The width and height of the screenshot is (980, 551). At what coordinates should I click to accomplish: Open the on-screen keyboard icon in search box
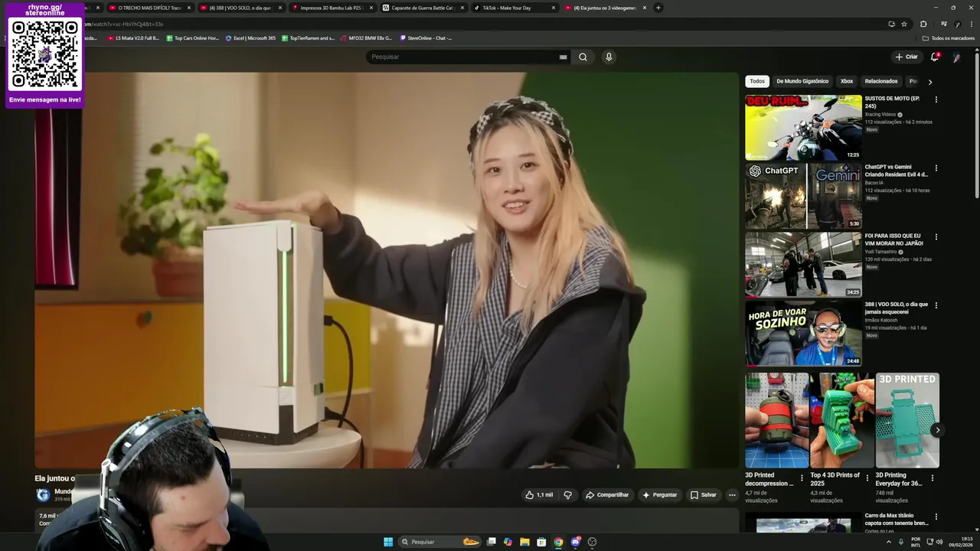point(563,57)
